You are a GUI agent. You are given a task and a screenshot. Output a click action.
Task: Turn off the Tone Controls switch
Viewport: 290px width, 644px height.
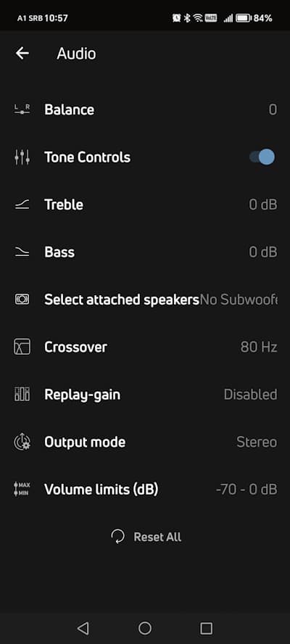point(262,157)
